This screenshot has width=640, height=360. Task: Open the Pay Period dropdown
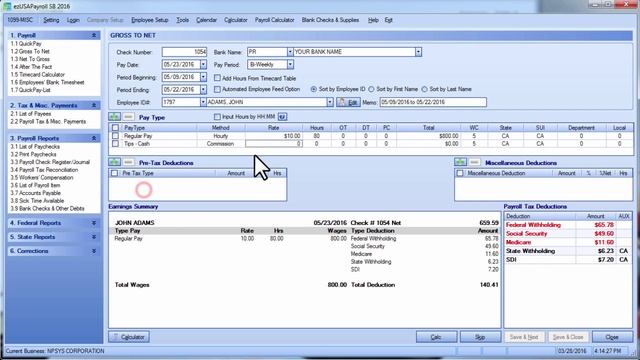click(x=290, y=64)
